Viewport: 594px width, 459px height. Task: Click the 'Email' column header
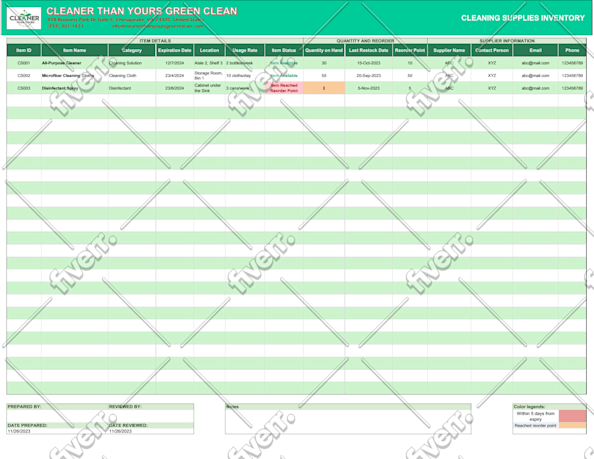535,50
